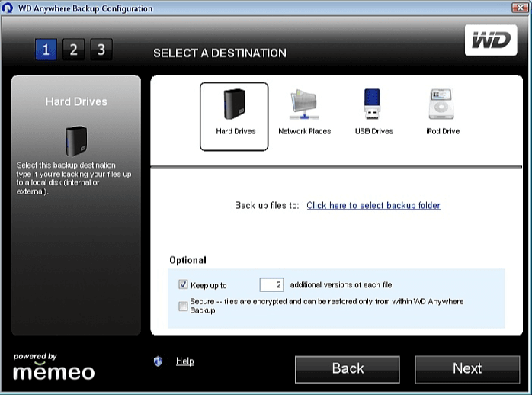Click the Hard Drives label under the icon
532x395 pixels.
click(236, 131)
